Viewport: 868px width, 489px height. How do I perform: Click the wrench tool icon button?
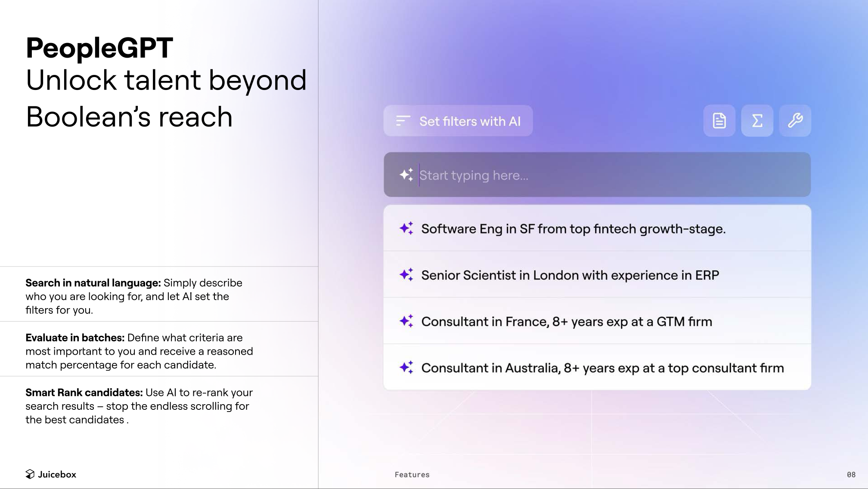point(795,121)
